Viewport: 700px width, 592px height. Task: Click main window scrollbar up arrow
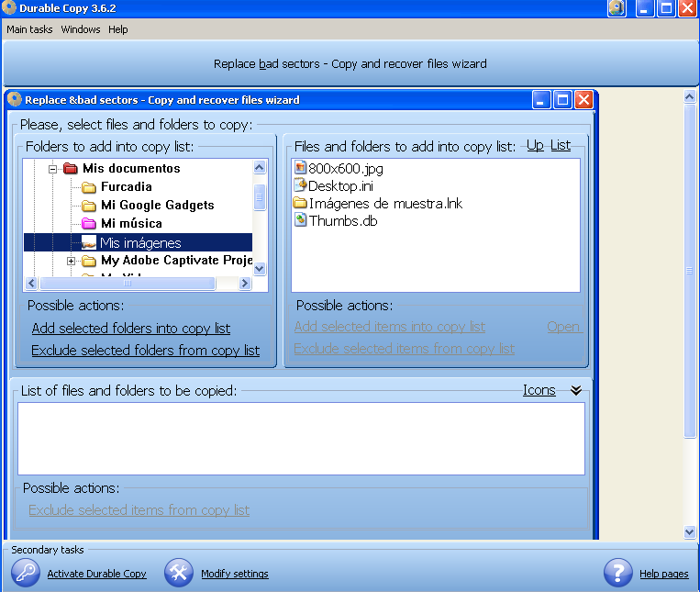[x=690, y=97]
